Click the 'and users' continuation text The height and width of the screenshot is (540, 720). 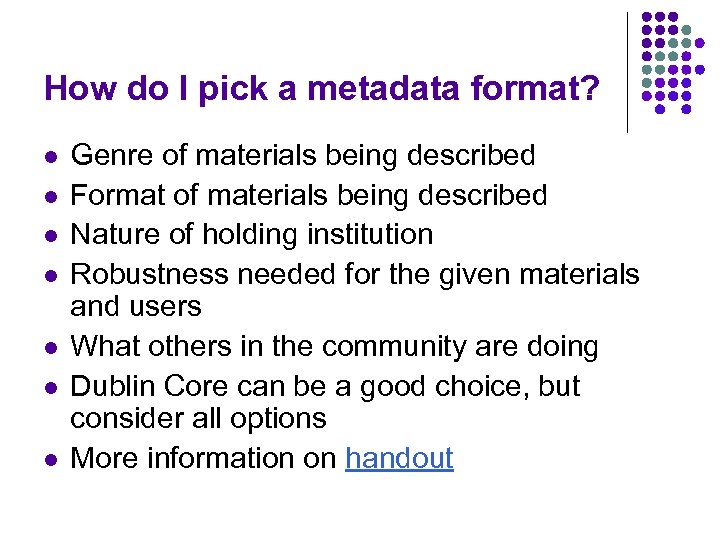(136, 307)
